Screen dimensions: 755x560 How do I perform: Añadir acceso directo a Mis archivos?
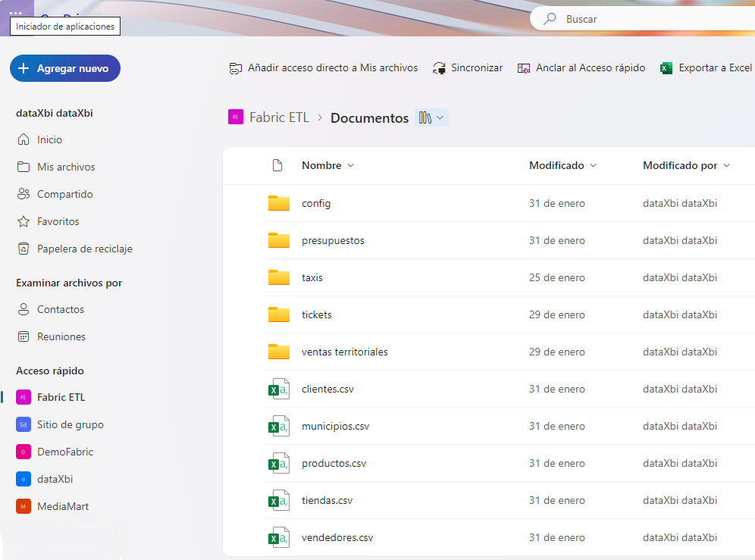(235, 67)
